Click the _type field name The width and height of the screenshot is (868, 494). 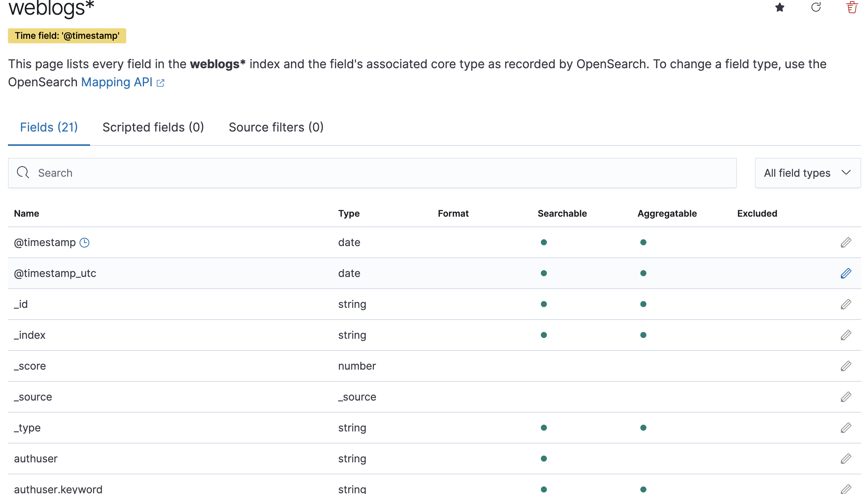(27, 428)
